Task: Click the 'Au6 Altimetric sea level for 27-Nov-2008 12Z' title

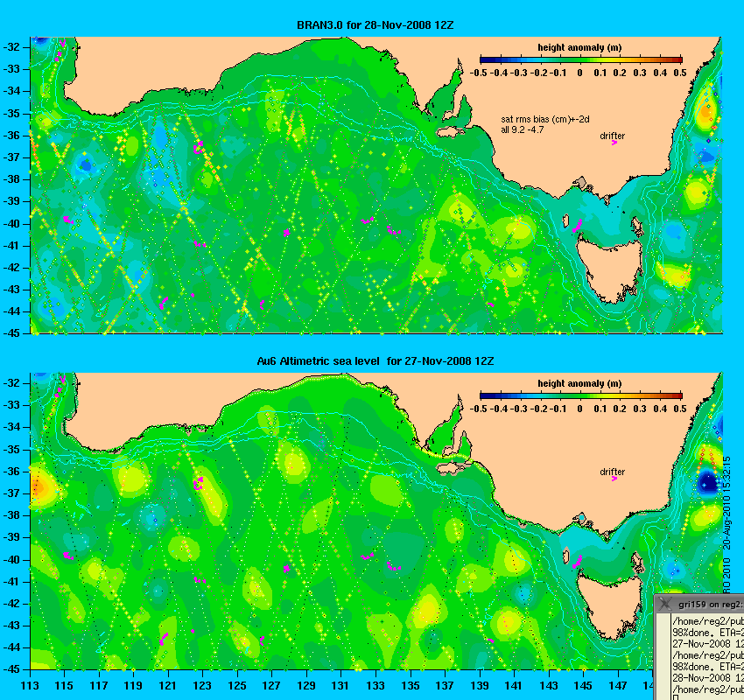Action: coord(376,360)
